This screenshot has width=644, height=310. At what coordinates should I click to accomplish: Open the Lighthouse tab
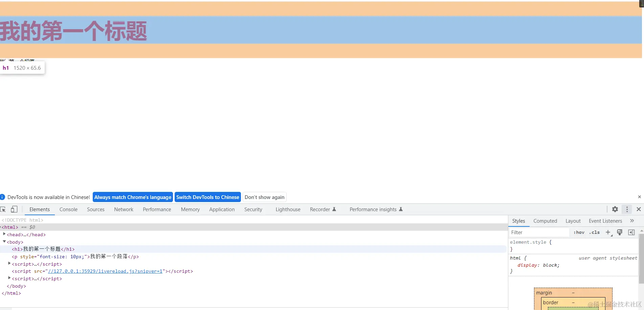pos(288,209)
